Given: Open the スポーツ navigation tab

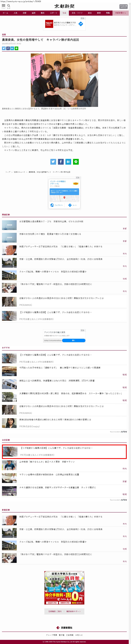Looking at the screenshot, I should coord(53,13).
